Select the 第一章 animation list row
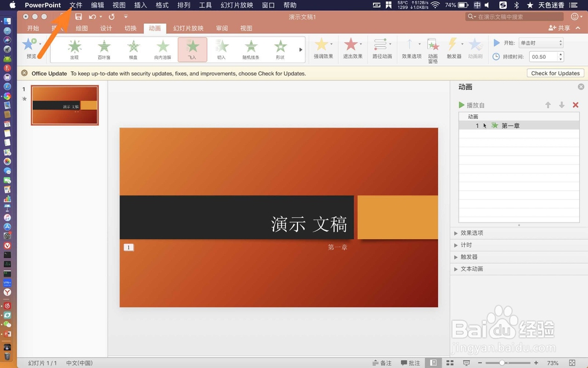 [519, 125]
